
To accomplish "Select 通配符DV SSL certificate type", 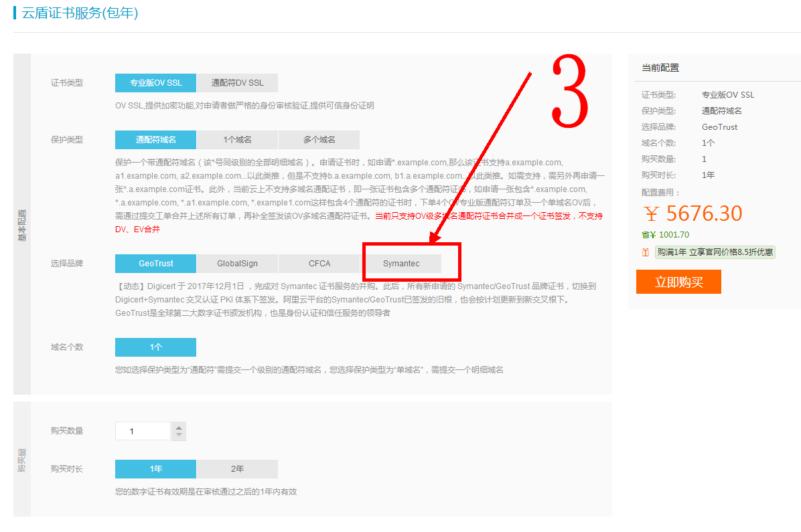I will [237, 83].
